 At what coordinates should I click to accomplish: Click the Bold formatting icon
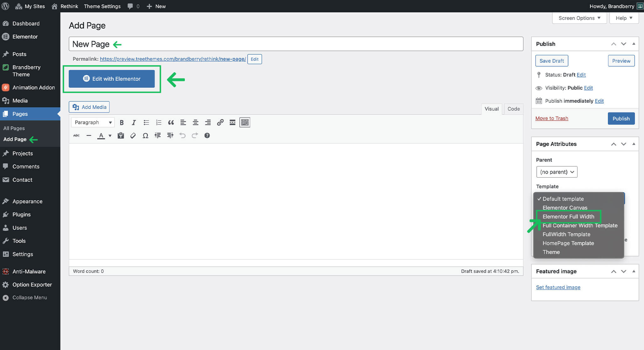click(122, 122)
